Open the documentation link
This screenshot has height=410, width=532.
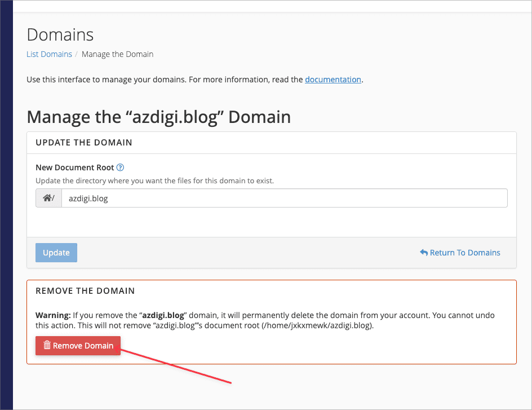point(333,80)
